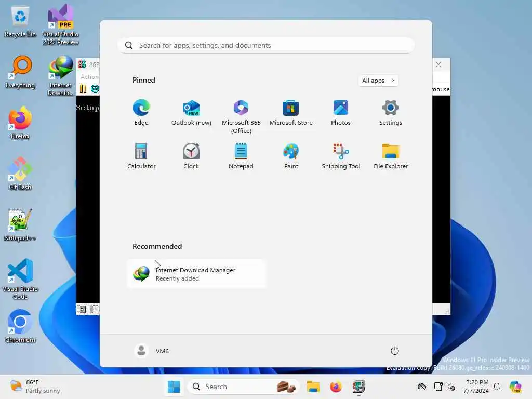The width and height of the screenshot is (532, 399).
Task: Open Microsoft Store from Start menu
Action: (x=291, y=113)
